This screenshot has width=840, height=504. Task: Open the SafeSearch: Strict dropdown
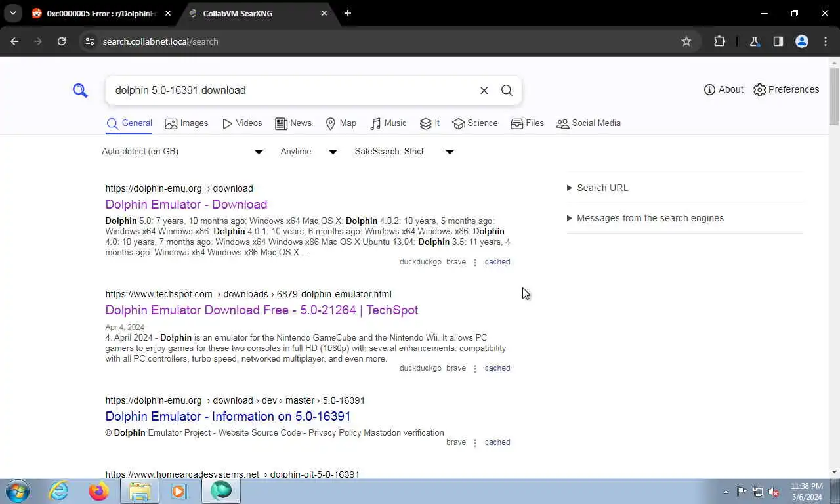[404, 152]
